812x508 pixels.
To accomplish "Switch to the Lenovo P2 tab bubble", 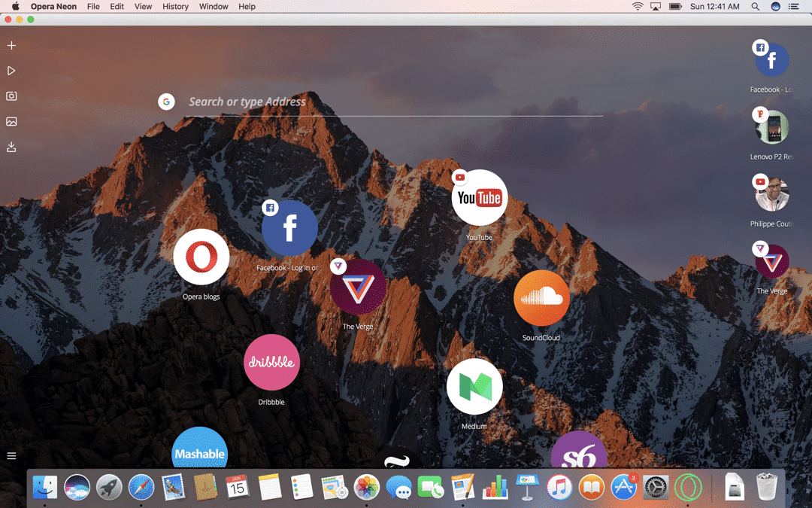I will pos(771,127).
